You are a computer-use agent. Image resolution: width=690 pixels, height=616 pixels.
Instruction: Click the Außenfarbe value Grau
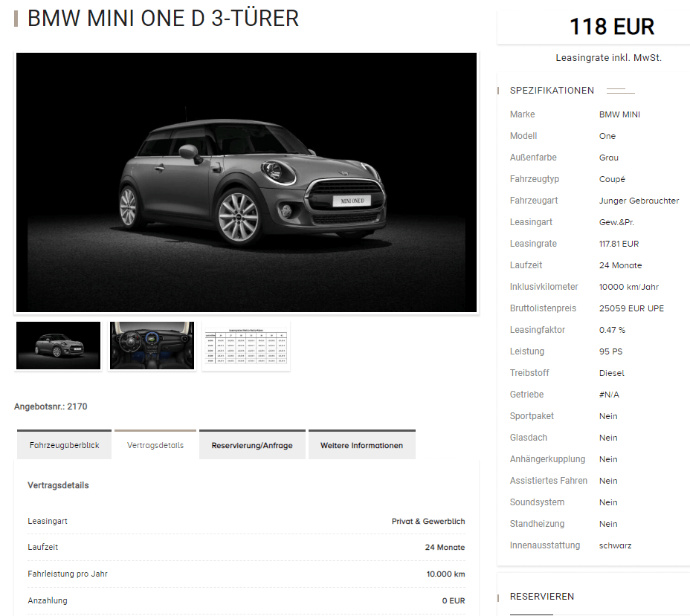609,158
